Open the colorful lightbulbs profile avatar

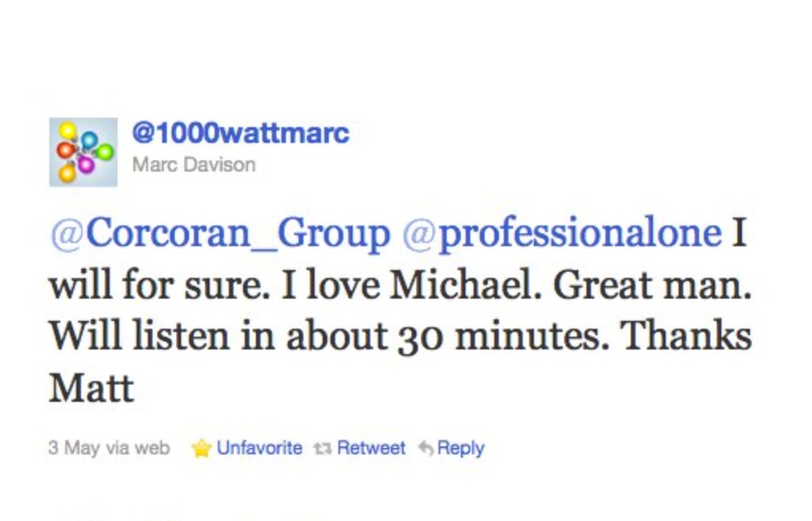(x=83, y=152)
